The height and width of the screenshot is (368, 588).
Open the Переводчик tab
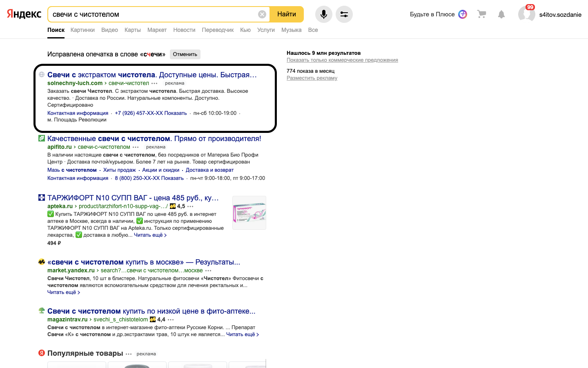[218, 30]
